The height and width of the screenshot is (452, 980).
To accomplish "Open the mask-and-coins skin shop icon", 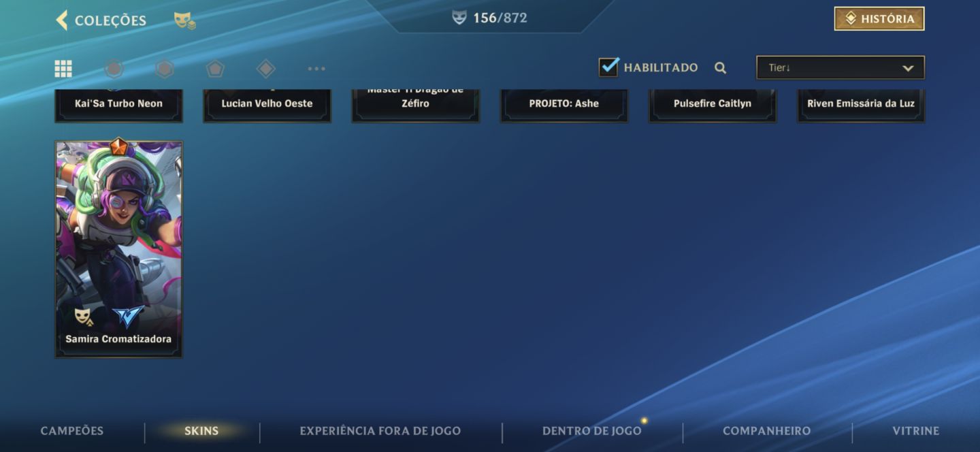I will 184,20.
